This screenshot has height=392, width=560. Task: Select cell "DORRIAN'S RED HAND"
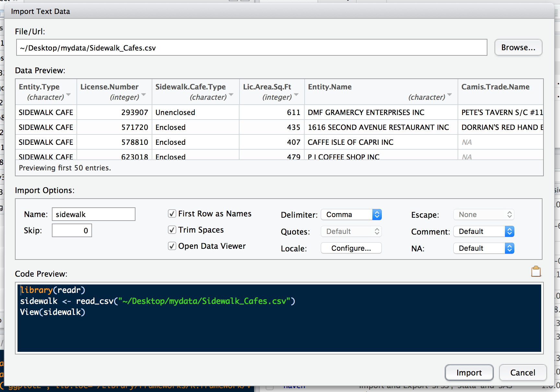point(501,127)
